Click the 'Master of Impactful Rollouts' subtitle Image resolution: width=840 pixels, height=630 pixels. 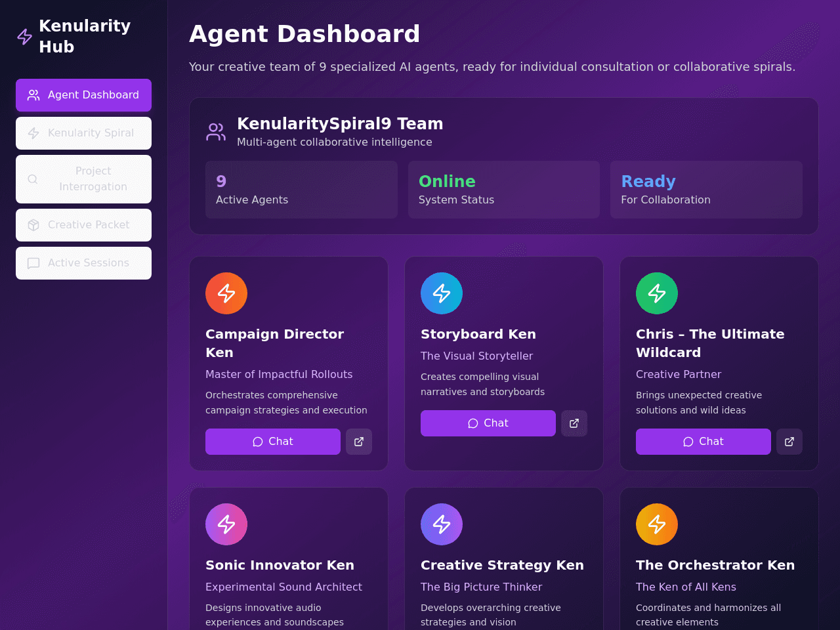279,374
